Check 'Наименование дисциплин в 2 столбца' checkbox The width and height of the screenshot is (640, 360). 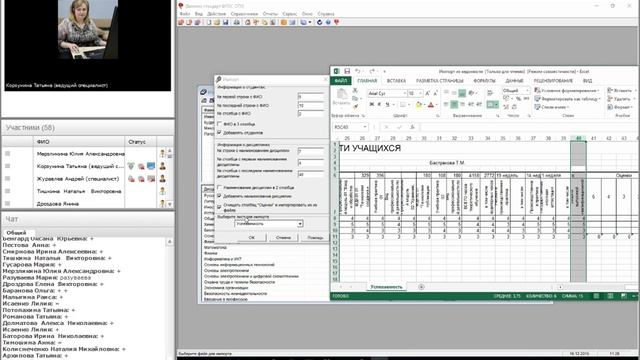(x=219, y=187)
